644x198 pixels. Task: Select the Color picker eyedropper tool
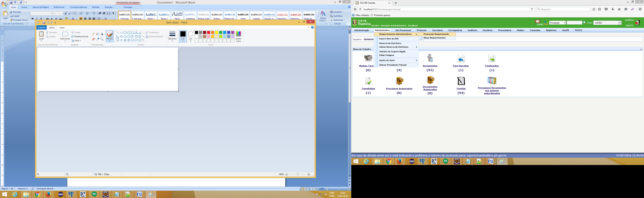click(98, 39)
